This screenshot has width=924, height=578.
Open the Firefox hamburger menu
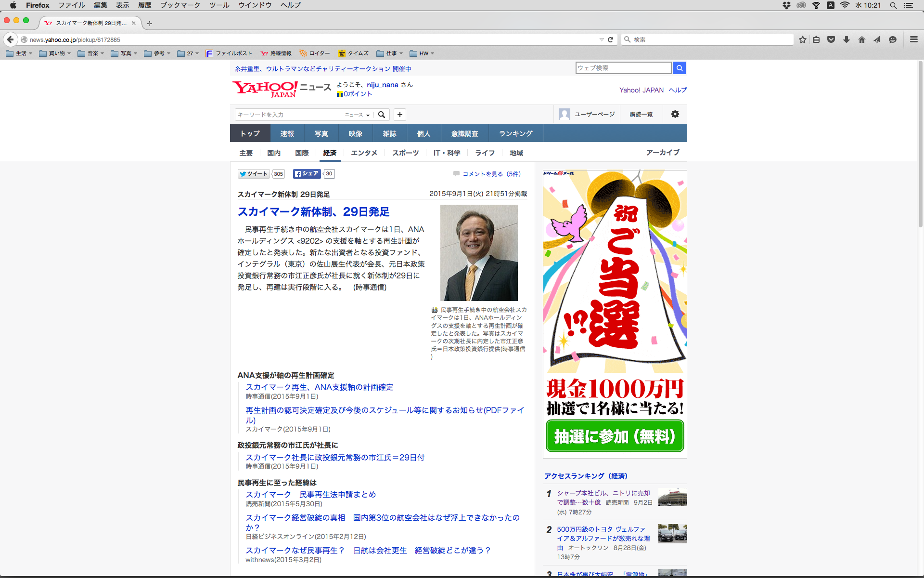pos(913,39)
